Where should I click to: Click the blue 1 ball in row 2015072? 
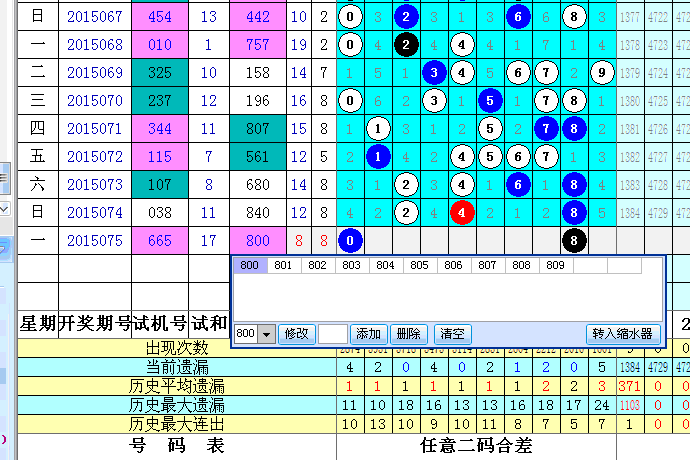tap(378, 157)
